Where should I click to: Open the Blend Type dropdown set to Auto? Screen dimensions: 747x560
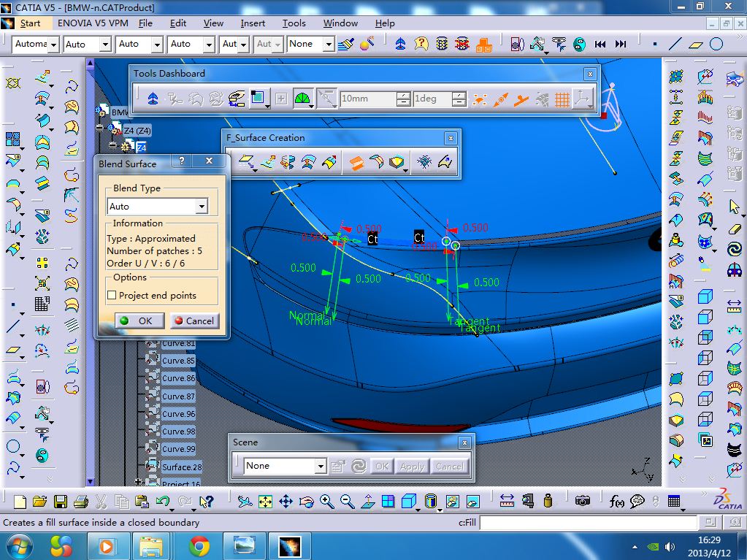[157, 206]
